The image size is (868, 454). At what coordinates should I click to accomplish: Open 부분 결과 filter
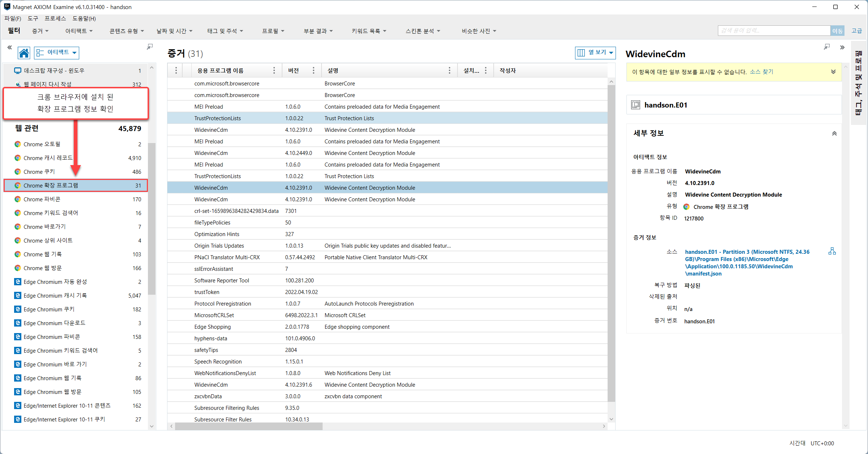(x=318, y=31)
